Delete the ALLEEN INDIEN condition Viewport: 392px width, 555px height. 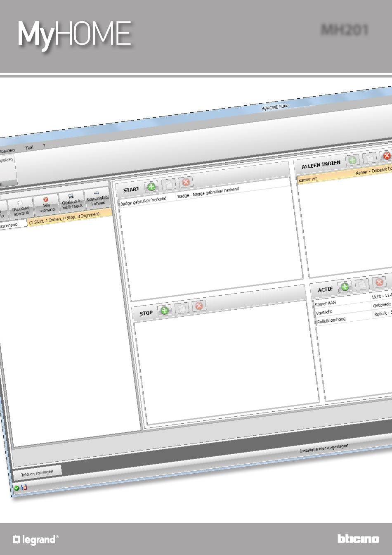pos(386,156)
